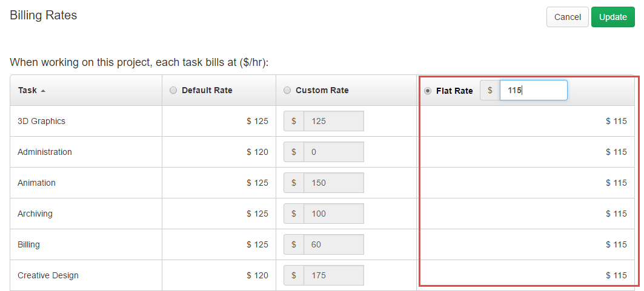Click the Cancel button
Screen dimensions: 644x291
pyautogui.click(x=567, y=17)
